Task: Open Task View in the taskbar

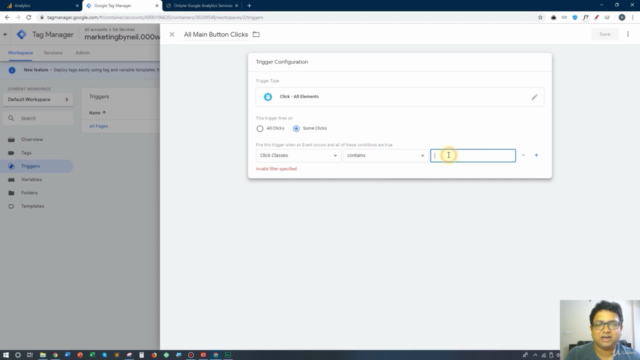Action: (30, 355)
